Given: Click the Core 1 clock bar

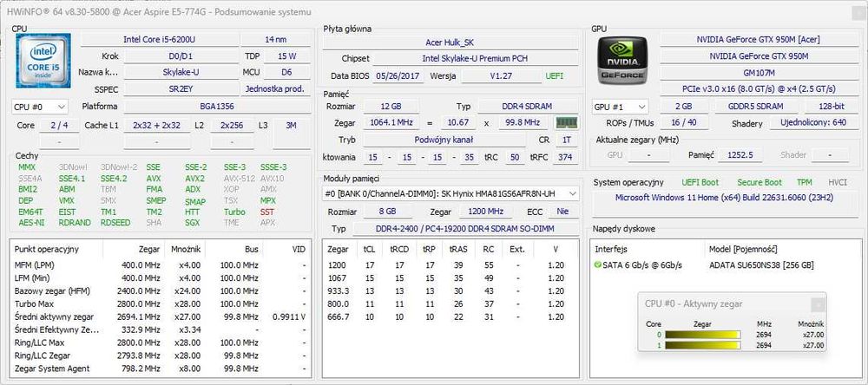Looking at the screenshot, I should (x=702, y=345).
